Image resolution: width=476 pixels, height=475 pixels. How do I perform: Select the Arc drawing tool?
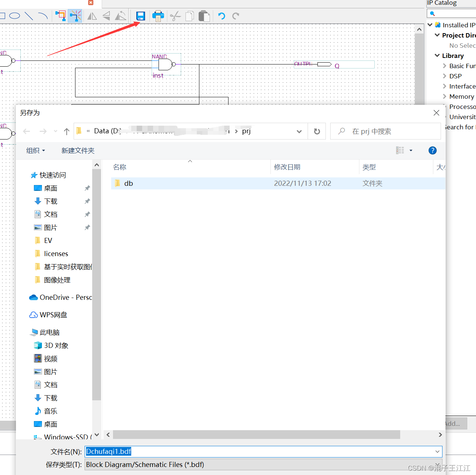pyautogui.click(x=43, y=16)
